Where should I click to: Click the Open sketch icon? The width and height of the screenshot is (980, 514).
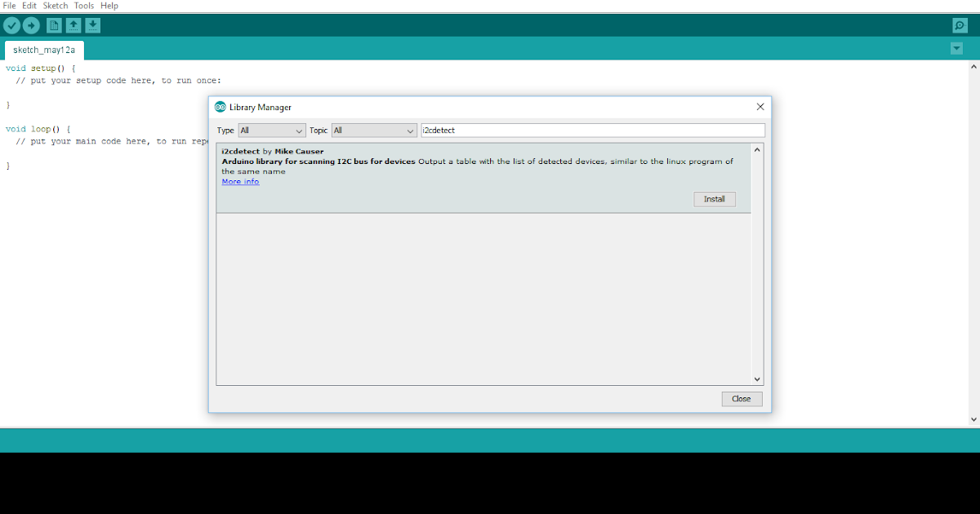pyautogui.click(x=73, y=24)
